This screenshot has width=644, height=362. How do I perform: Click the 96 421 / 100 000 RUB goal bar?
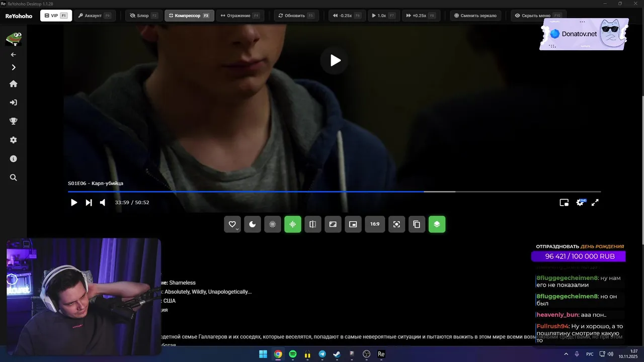[x=579, y=256]
